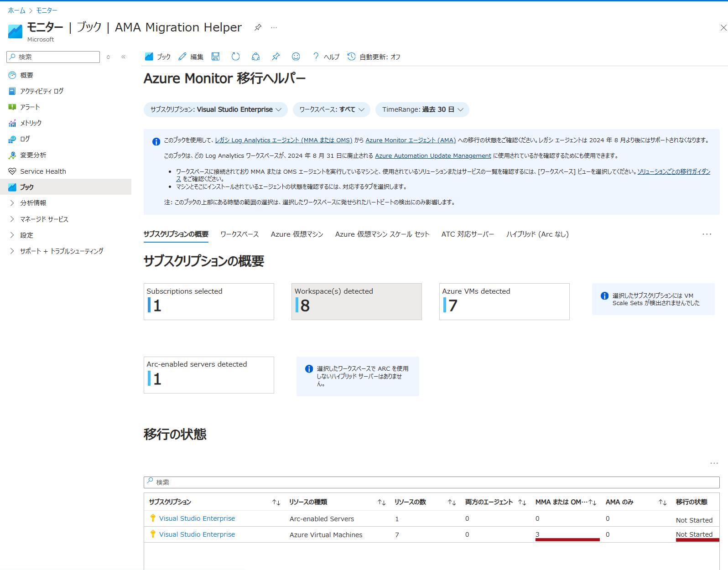Switch to Azure 仮想マシン スケール セット tab
Viewport: 728px width, 570px height.
pos(382,234)
